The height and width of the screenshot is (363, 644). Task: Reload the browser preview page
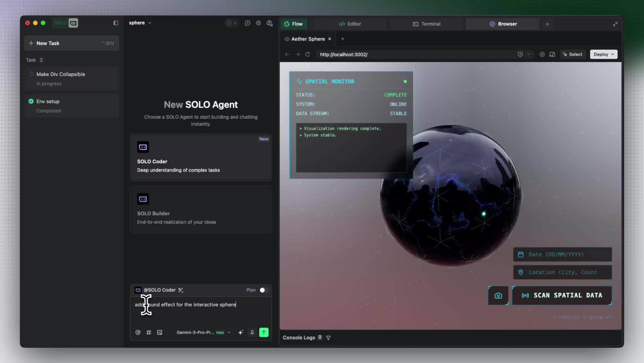click(307, 54)
